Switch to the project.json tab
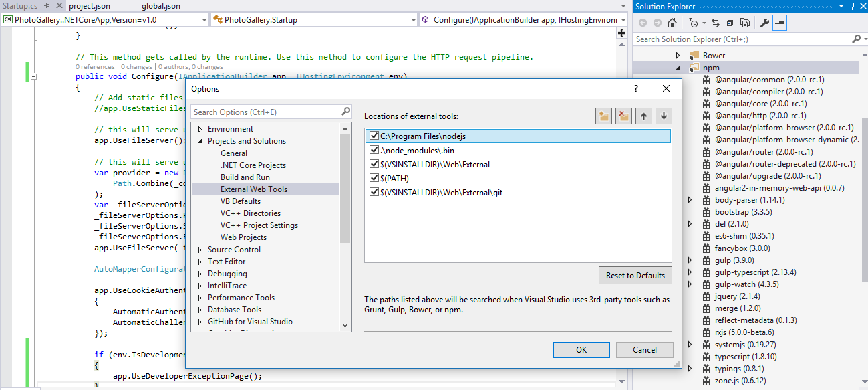Screen dimensions: 868x390 pos(89,6)
